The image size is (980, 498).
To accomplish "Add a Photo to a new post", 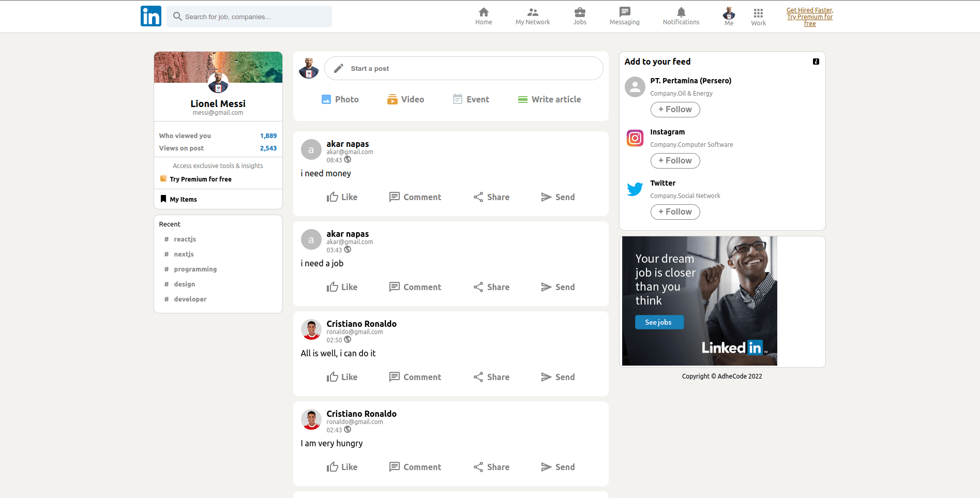I will 340,99.
